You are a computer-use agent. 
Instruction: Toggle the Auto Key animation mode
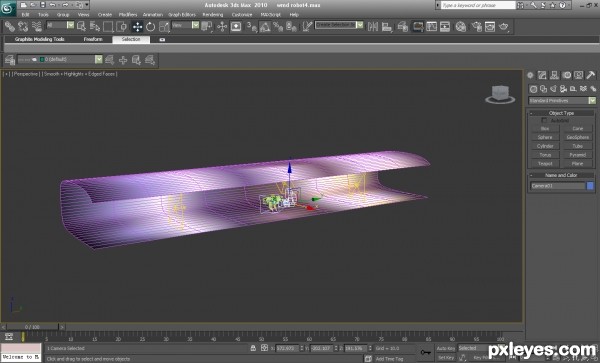click(446, 348)
